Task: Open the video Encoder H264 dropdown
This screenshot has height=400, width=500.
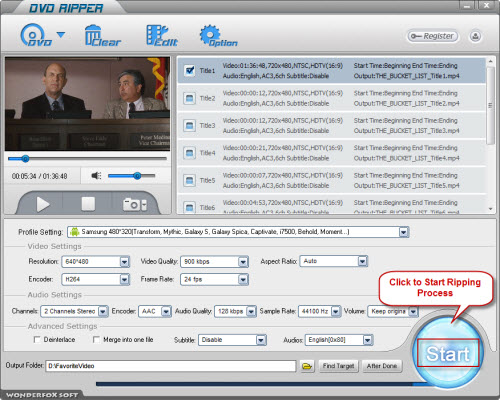Action: pyautogui.click(x=124, y=279)
